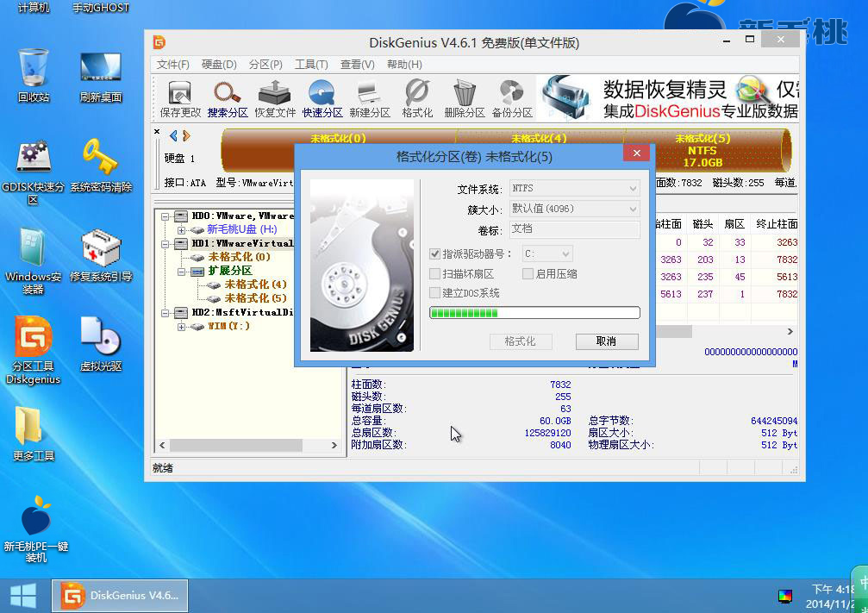Open the 文件(F) menu
This screenshot has height=613, width=868.
tap(172, 65)
